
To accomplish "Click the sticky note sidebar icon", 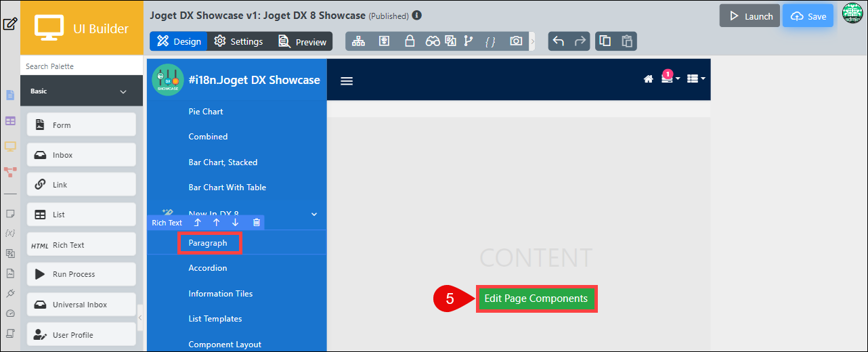I will (x=10, y=213).
